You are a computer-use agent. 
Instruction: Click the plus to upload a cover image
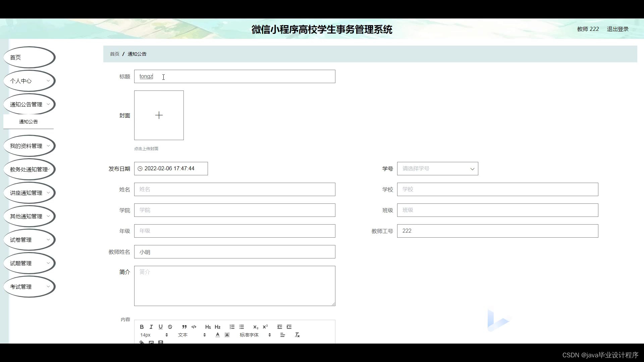[159, 115]
